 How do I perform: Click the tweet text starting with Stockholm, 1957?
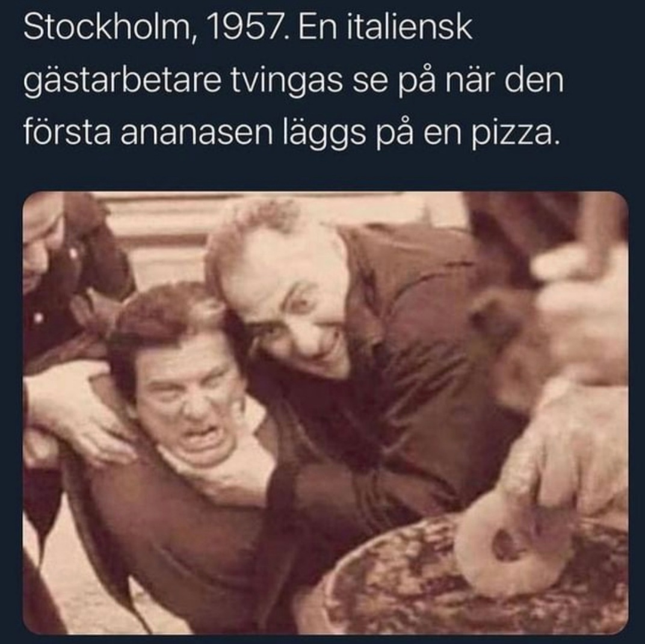click(293, 81)
